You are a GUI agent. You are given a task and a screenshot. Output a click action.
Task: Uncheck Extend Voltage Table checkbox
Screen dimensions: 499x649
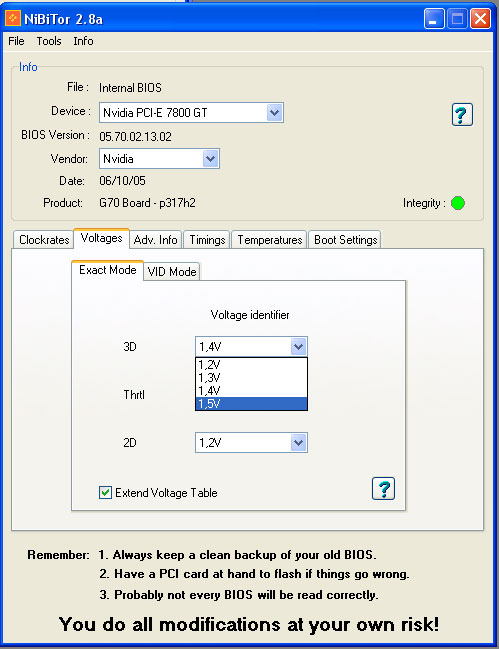(105, 493)
